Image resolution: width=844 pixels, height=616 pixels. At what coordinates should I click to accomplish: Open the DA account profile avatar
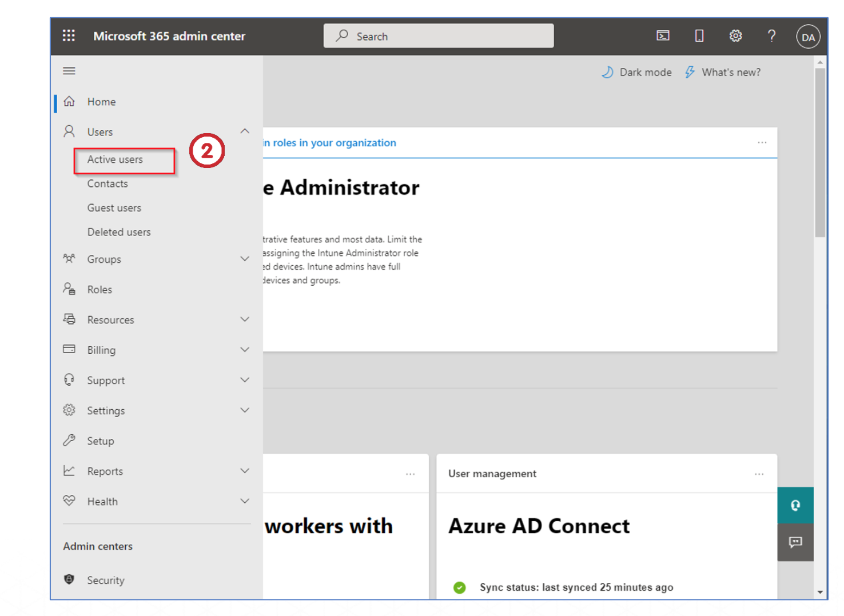[807, 37]
